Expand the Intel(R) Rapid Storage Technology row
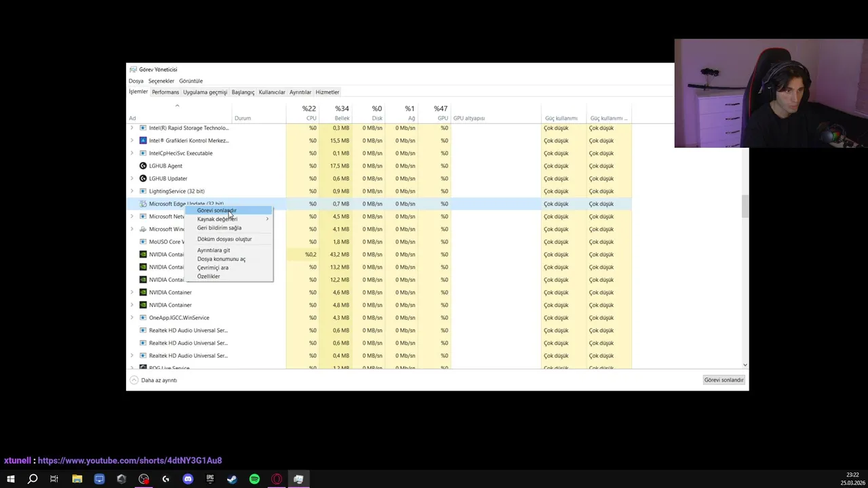The image size is (868, 488). click(x=132, y=128)
